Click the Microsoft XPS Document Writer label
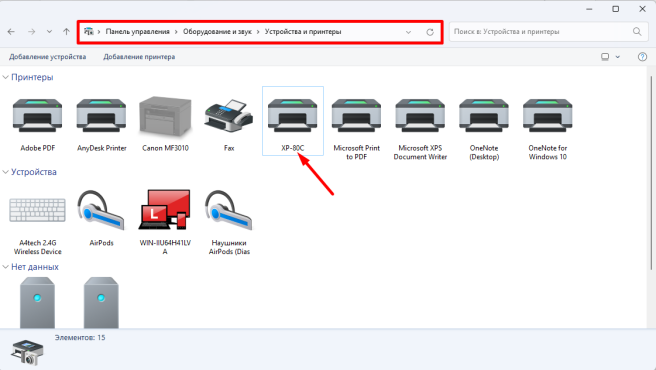Image resolution: width=656 pixels, height=370 pixels. tap(420, 152)
